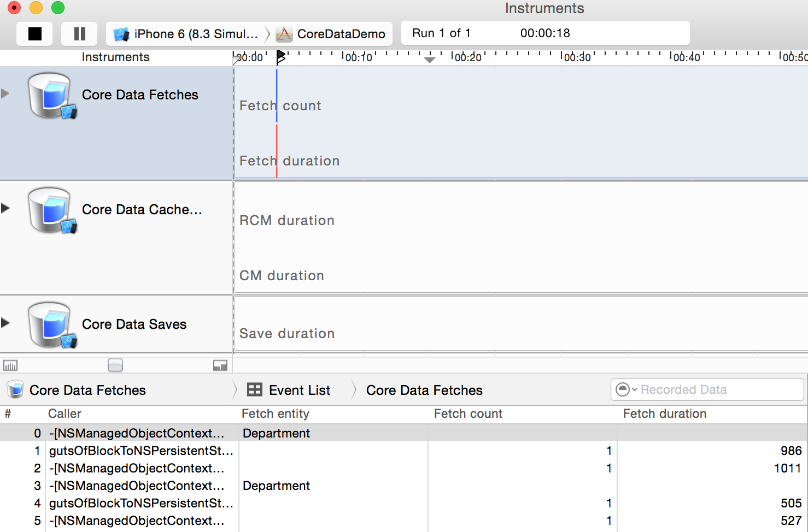Expand the Core Data Saves instrument
The image size is (808, 532).
[x=5, y=323]
